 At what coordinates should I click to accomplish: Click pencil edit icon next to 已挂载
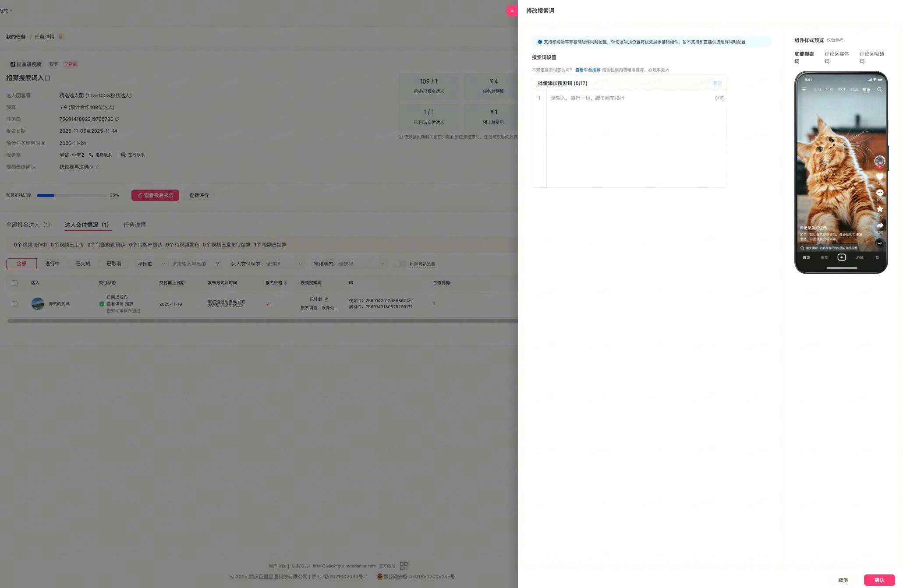(326, 299)
